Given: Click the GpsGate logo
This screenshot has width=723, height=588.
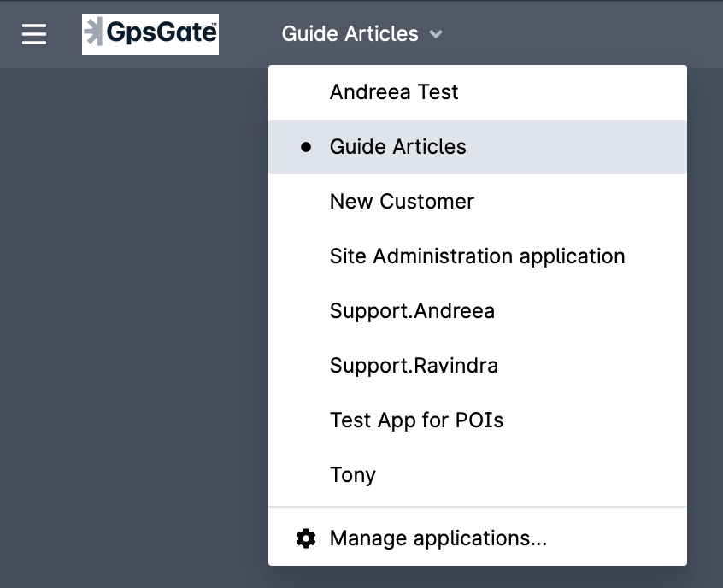Looking at the screenshot, I should [x=150, y=34].
